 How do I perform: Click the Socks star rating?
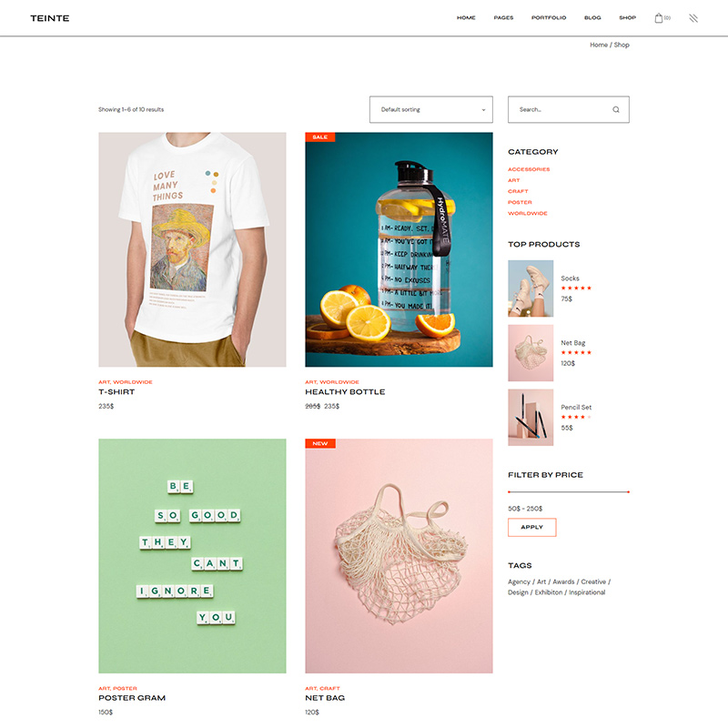click(576, 288)
